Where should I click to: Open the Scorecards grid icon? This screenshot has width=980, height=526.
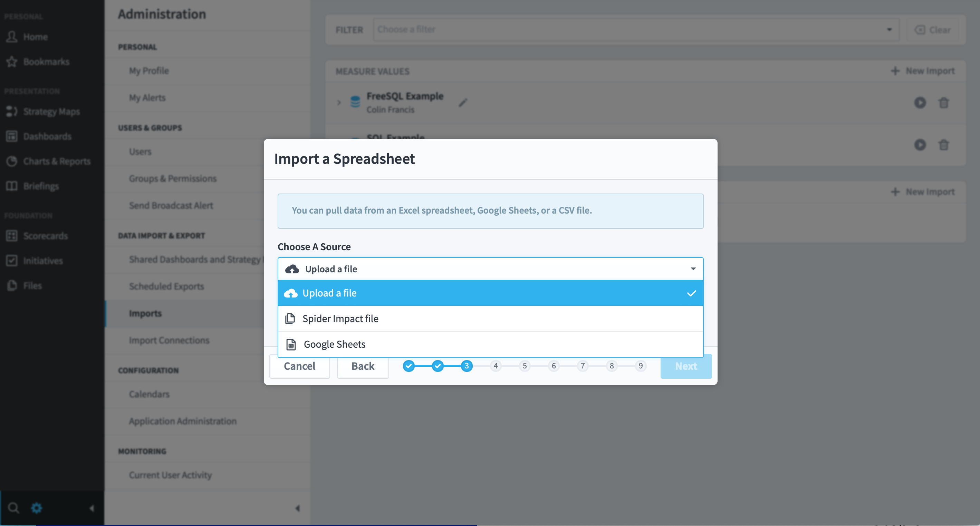[12, 236]
